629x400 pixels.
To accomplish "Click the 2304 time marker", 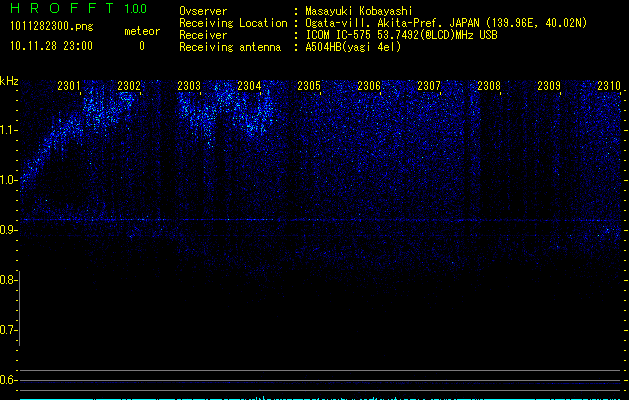I will point(249,85).
